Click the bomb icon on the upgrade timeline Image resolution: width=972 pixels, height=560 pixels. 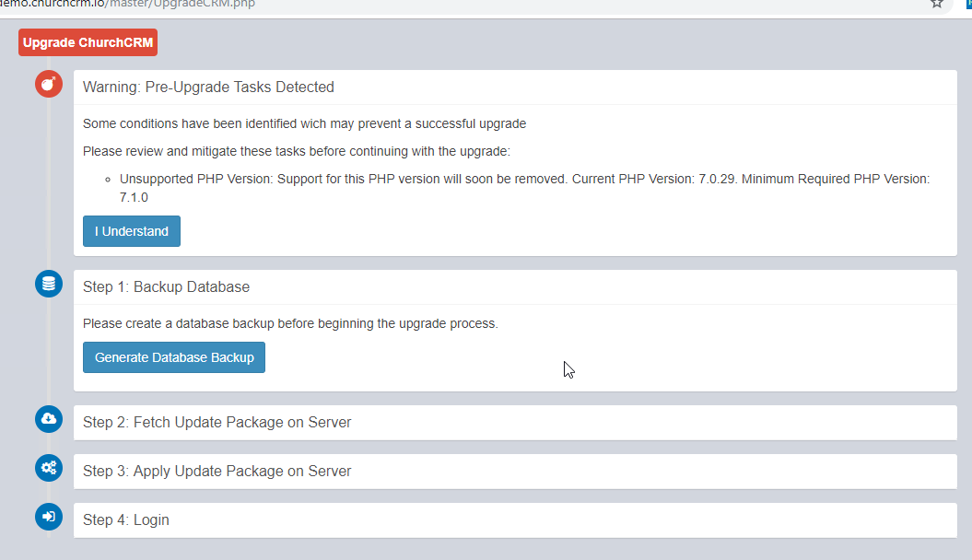(48, 84)
